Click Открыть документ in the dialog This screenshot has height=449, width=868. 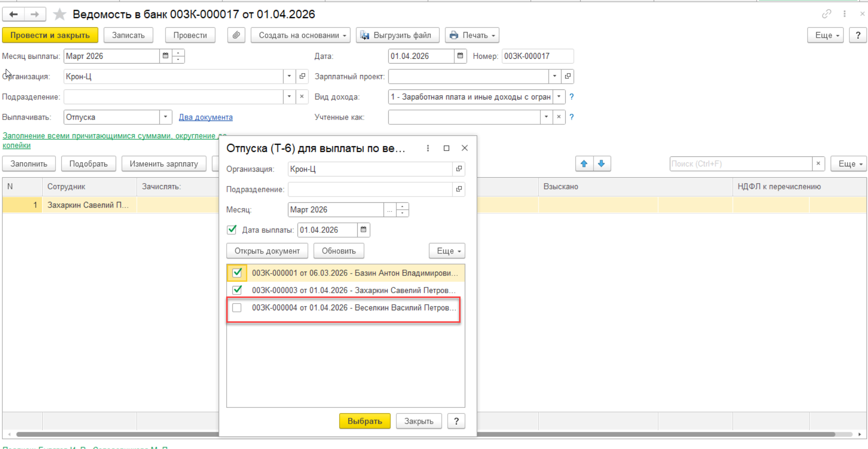click(267, 251)
